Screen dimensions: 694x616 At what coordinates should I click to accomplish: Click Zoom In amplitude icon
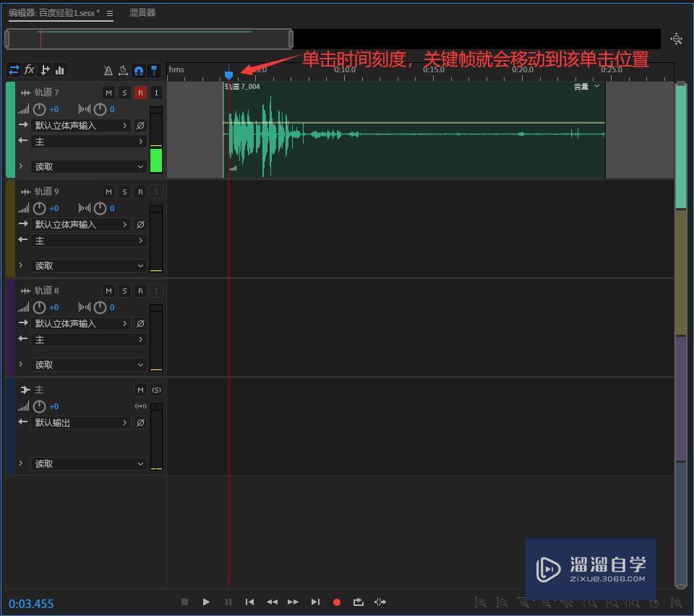(480, 602)
